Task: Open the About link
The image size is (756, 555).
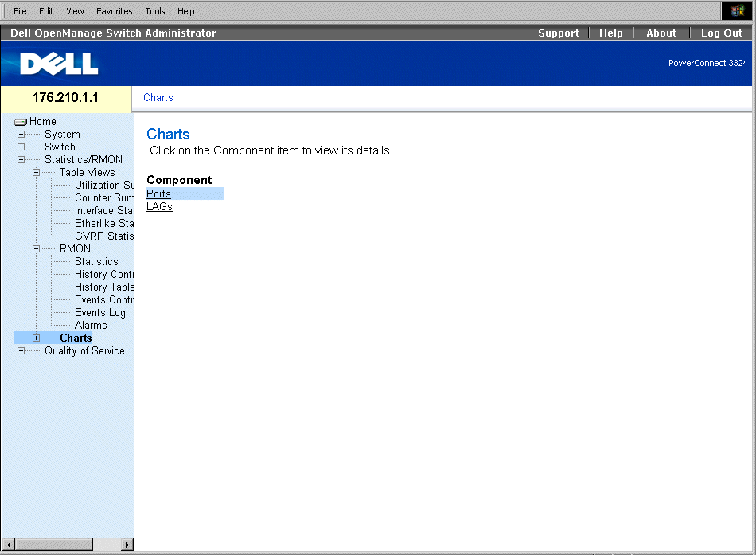Action: 661,33
